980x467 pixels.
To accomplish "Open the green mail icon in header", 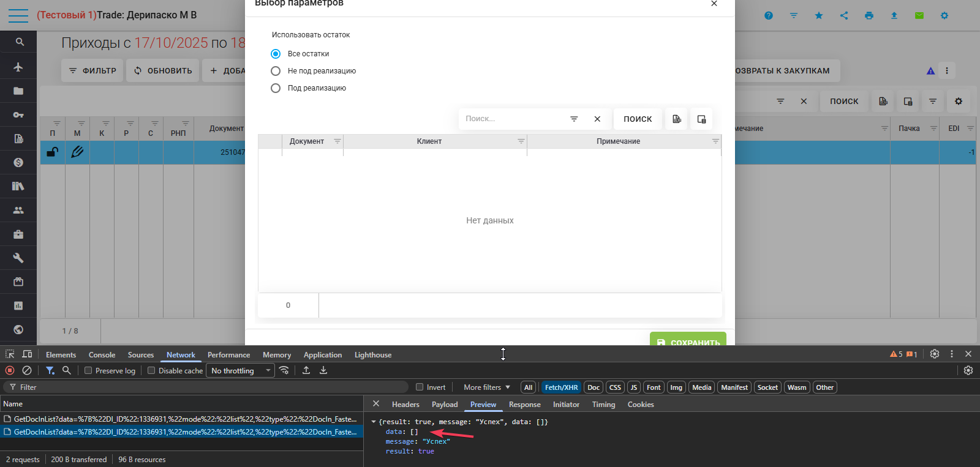I will (919, 15).
